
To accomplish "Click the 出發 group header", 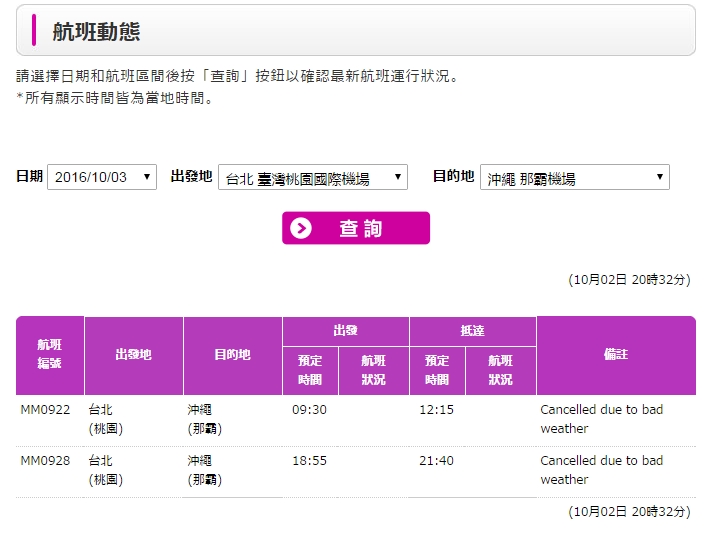I will click(345, 331).
